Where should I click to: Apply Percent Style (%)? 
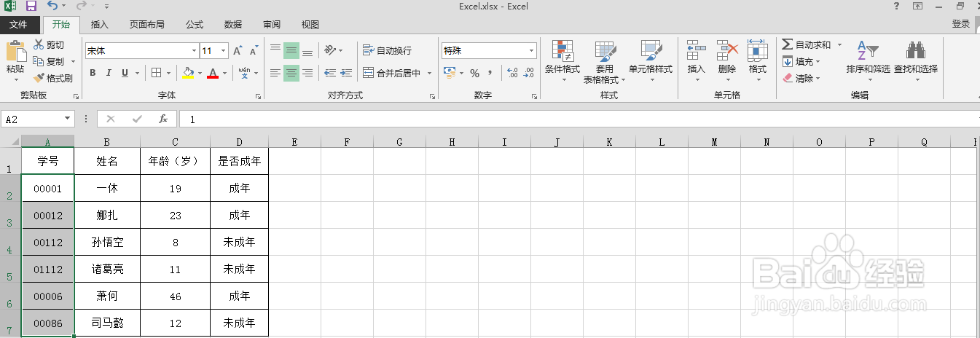(x=474, y=73)
